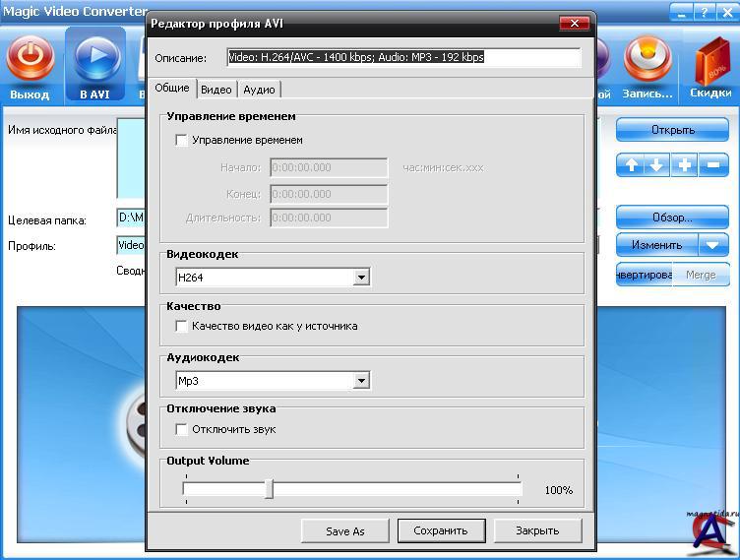Viewport: 740px width, 560px height.
Task: Enable the Управление временем checkbox
Action: click(181, 141)
